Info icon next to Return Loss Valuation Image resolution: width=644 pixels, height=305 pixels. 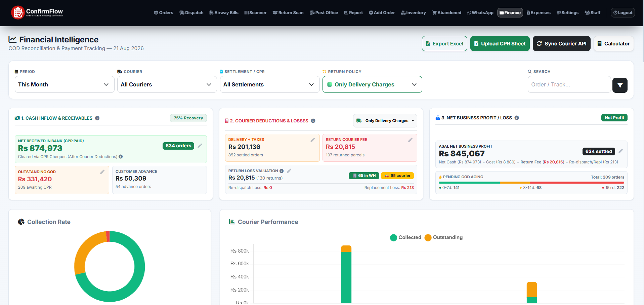click(282, 171)
